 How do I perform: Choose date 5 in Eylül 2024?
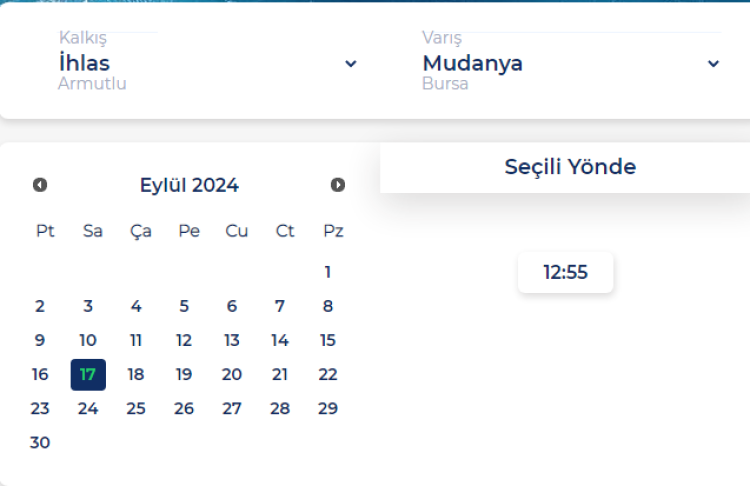pos(184,307)
